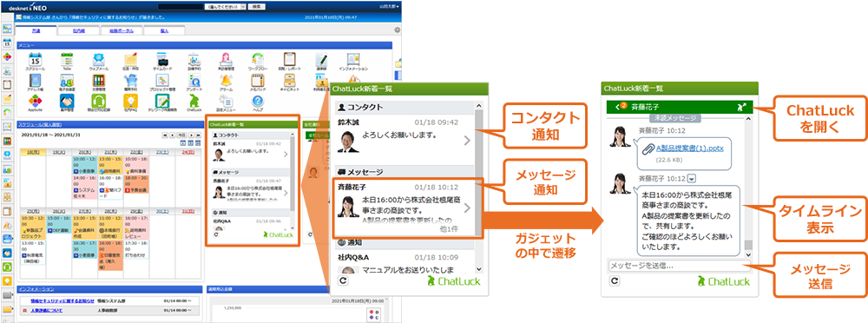Click 斉藤花子 avatar beside the pptx attachment

tap(620, 137)
